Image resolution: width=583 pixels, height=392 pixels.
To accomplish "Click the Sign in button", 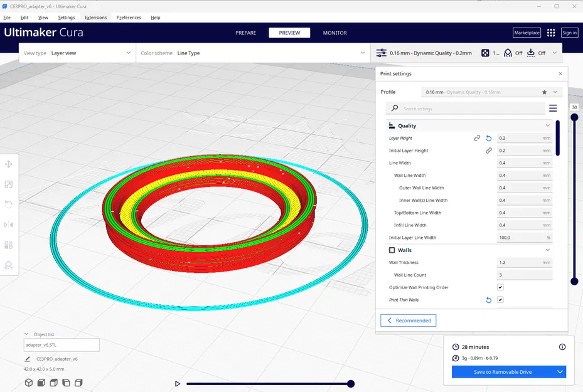I will [x=569, y=33].
